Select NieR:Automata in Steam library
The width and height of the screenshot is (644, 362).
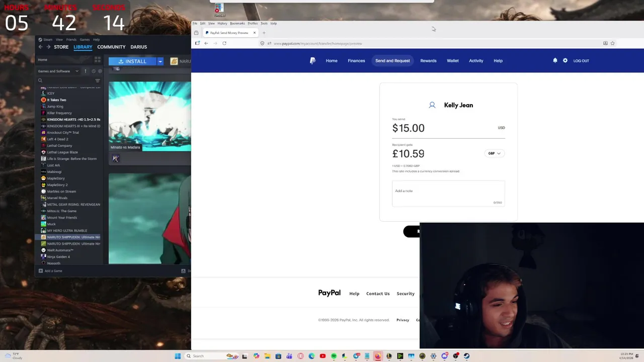60,250
